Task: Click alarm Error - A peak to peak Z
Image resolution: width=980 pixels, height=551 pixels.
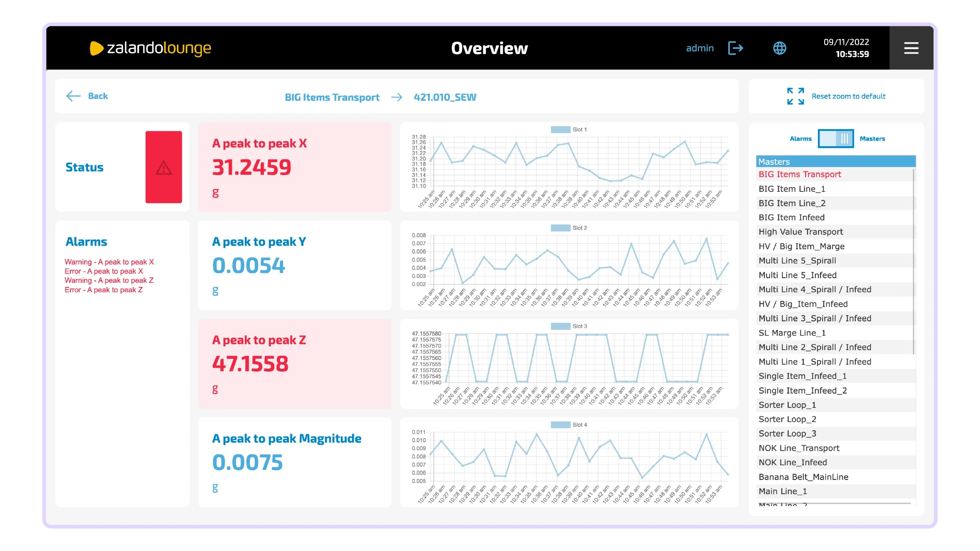Action: point(104,290)
